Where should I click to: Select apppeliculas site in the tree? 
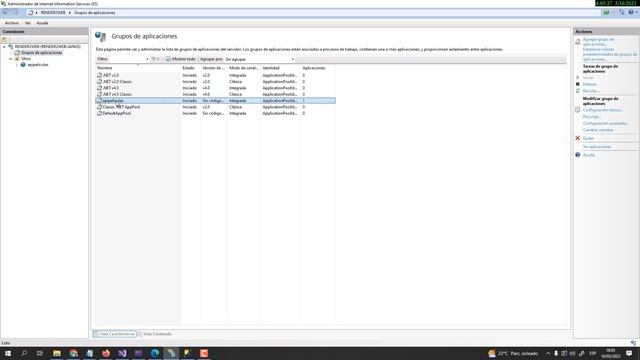[x=38, y=65]
